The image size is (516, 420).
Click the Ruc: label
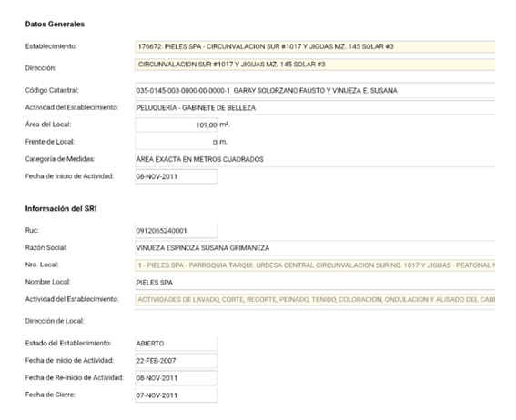tap(32, 230)
